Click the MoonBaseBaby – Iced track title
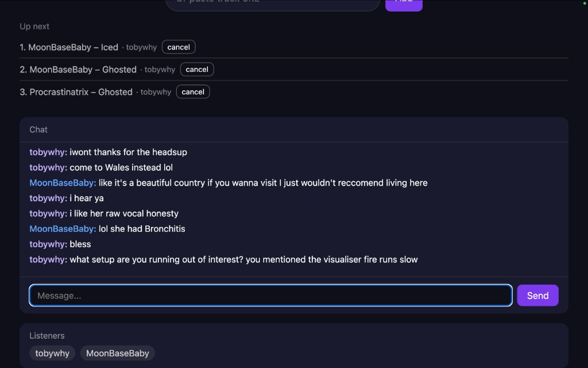The height and width of the screenshot is (368, 588). (73, 47)
